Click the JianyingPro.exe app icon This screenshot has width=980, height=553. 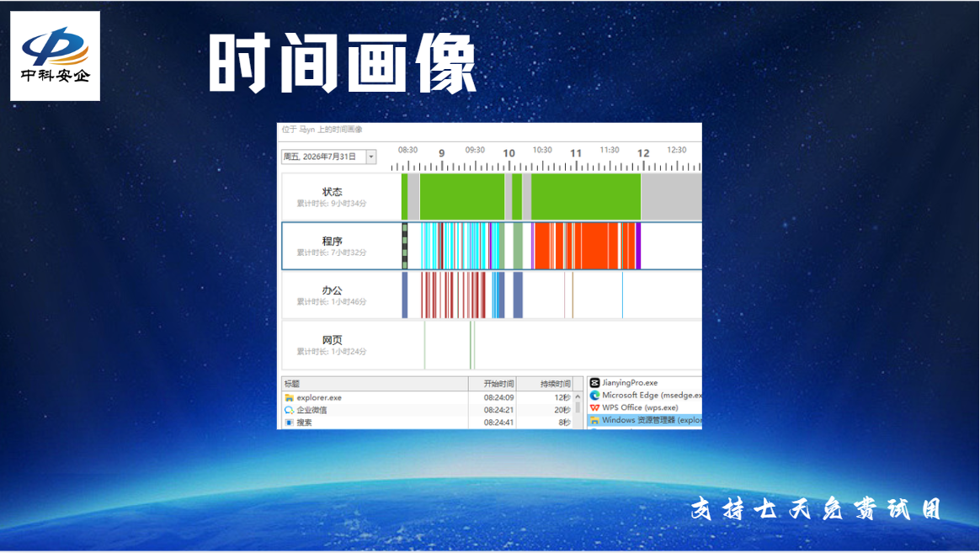click(595, 382)
